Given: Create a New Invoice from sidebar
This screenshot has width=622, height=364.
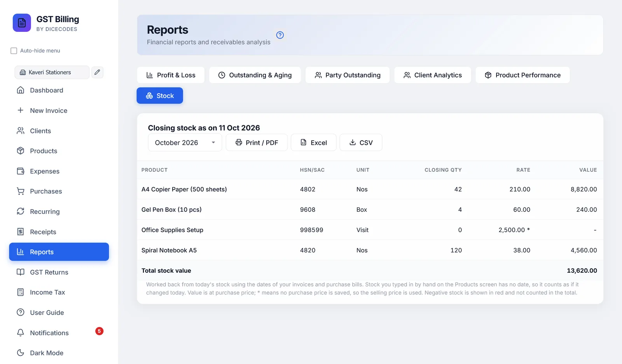Looking at the screenshot, I should (59, 110).
